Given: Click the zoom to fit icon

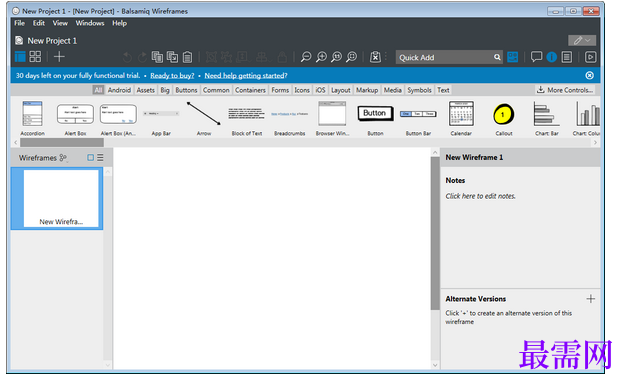Looking at the screenshot, I should tap(352, 57).
